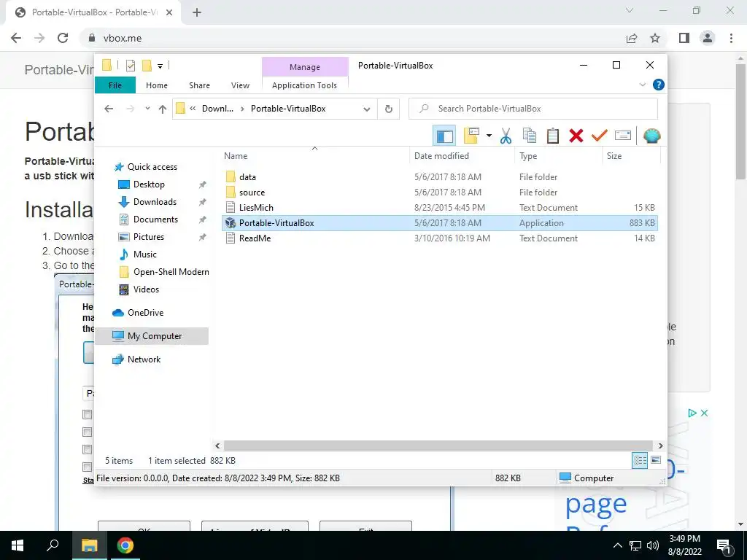Open the View ribbon tab
This screenshot has height=560, width=747.
click(240, 85)
